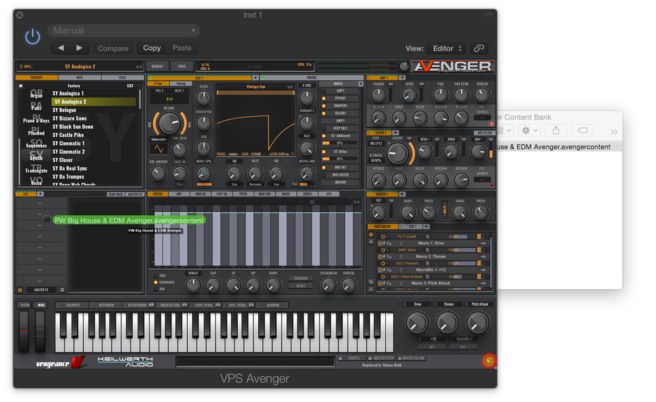Click the link chain icon
Image resolution: width=656 pixels, height=402 pixels.
click(479, 47)
